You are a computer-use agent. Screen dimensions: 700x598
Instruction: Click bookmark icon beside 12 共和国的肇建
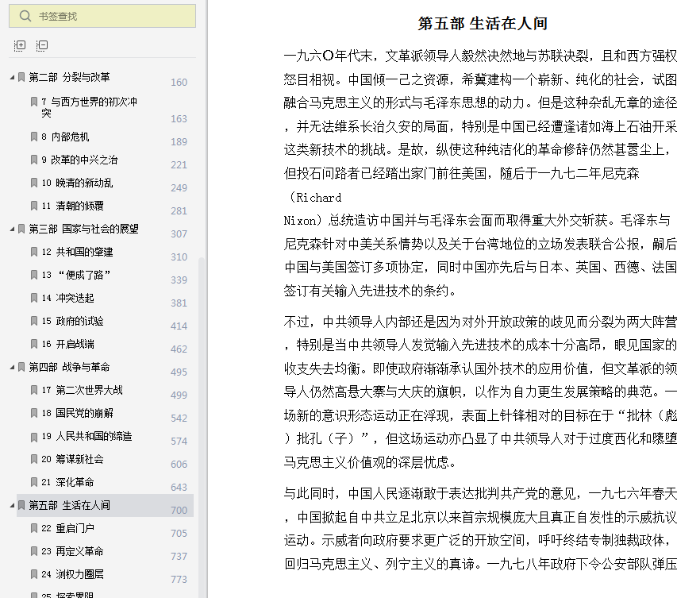click(34, 252)
